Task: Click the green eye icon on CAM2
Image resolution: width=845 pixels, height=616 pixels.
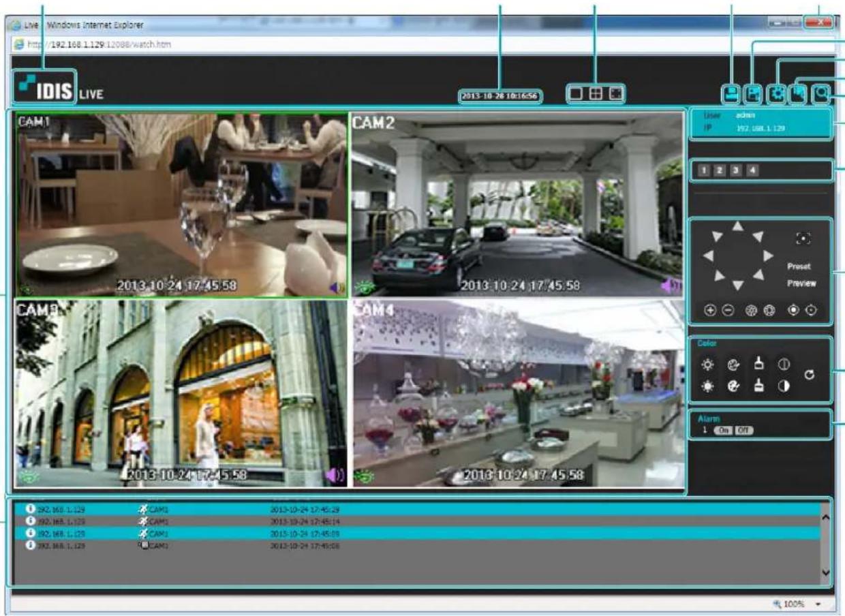Action: (365, 288)
